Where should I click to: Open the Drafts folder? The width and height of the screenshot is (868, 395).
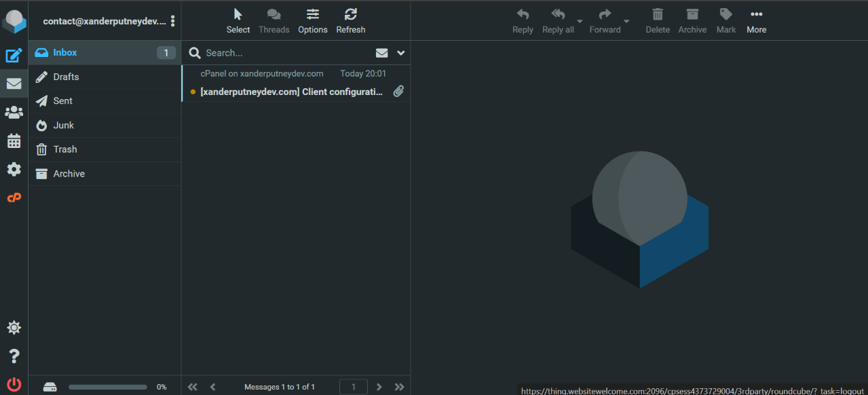[105, 77]
